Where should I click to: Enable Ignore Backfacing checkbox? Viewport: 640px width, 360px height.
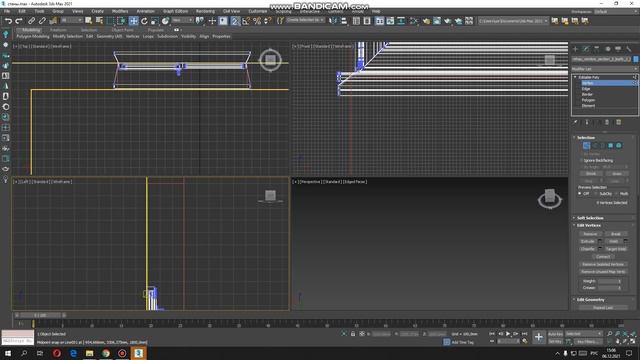point(581,160)
